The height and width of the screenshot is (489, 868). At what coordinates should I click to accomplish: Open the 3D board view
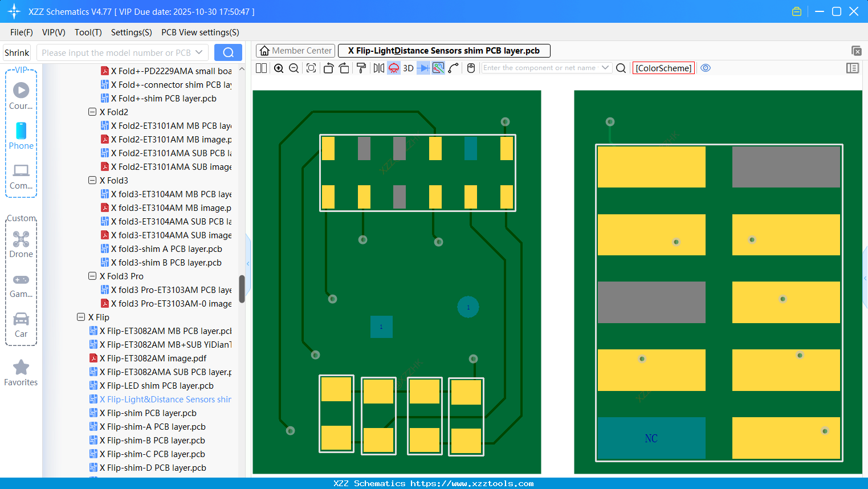(x=408, y=68)
